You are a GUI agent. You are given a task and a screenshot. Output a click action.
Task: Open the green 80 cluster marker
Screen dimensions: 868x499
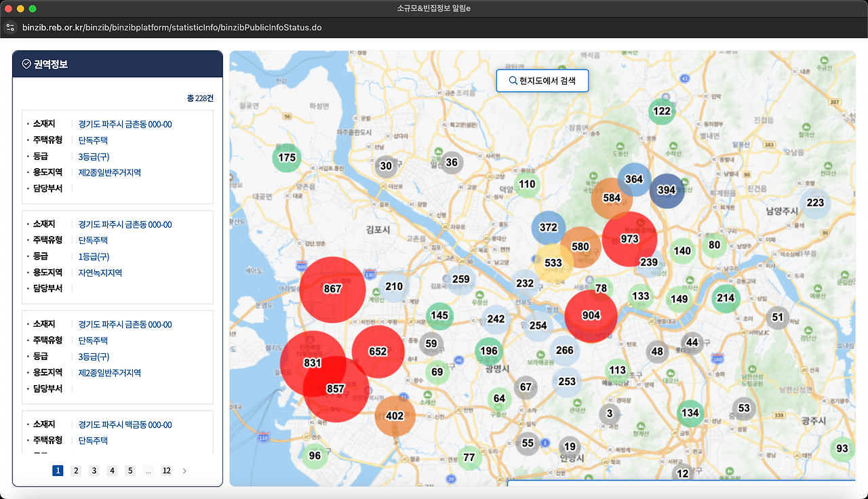point(714,245)
